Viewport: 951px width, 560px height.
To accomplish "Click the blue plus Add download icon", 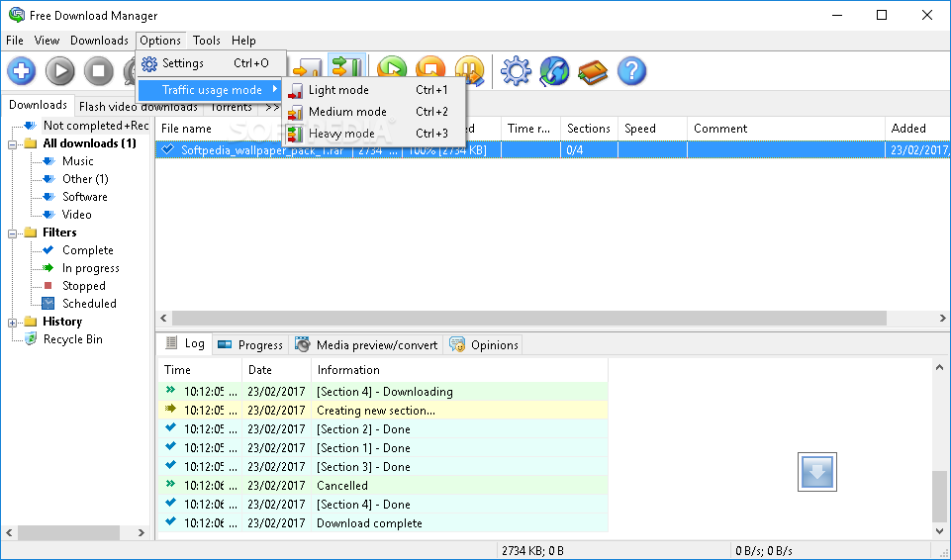I will pyautogui.click(x=21, y=71).
